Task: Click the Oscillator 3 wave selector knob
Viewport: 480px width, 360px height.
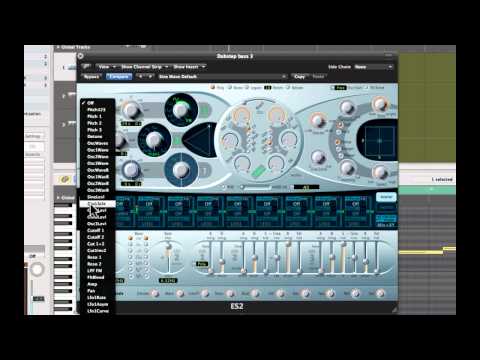Action: coord(181,170)
